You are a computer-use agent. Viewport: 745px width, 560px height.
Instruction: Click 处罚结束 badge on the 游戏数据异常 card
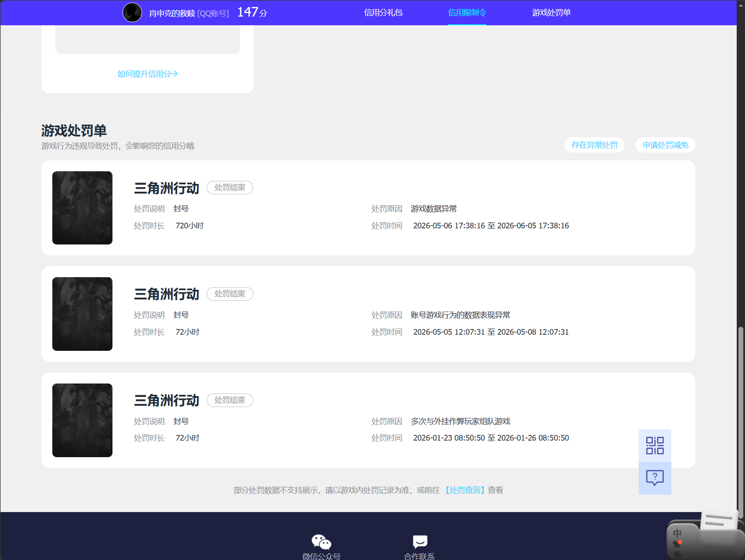pyautogui.click(x=230, y=188)
